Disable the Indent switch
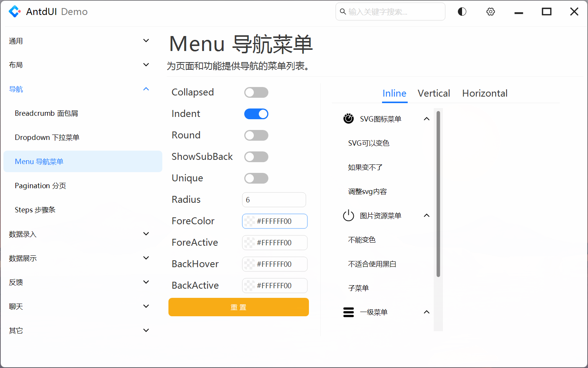 (256, 113)
